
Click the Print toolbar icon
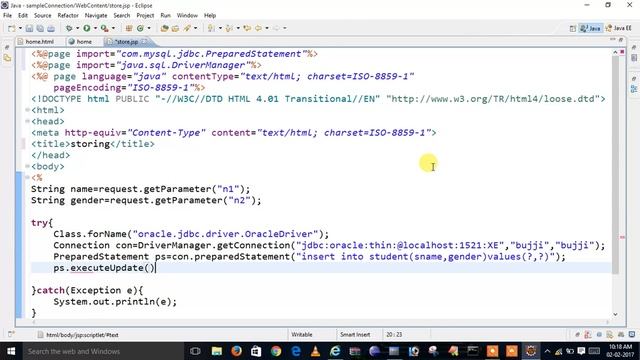point(51,28)
